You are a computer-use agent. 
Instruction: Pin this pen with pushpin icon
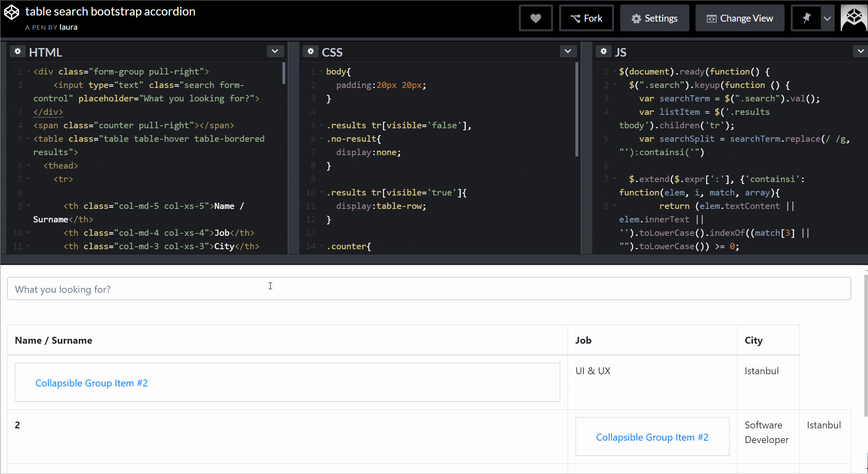tap(806, 18)
